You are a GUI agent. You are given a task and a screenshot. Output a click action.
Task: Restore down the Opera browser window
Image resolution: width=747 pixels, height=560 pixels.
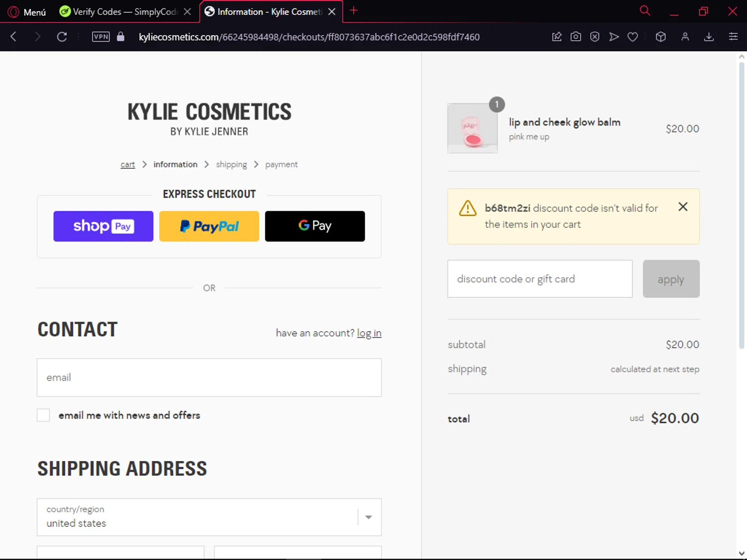tap(703, 11)
